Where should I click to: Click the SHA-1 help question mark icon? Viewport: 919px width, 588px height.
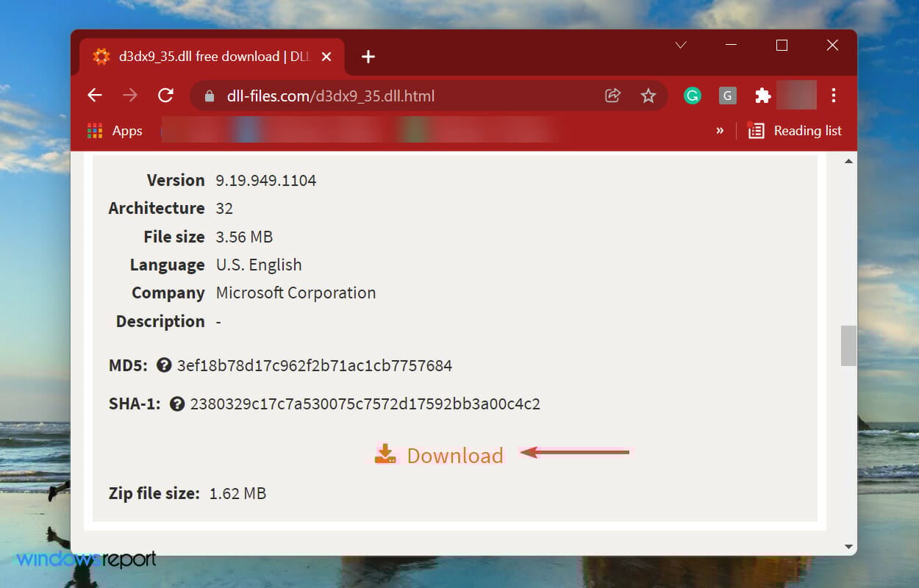pos(177,404)
